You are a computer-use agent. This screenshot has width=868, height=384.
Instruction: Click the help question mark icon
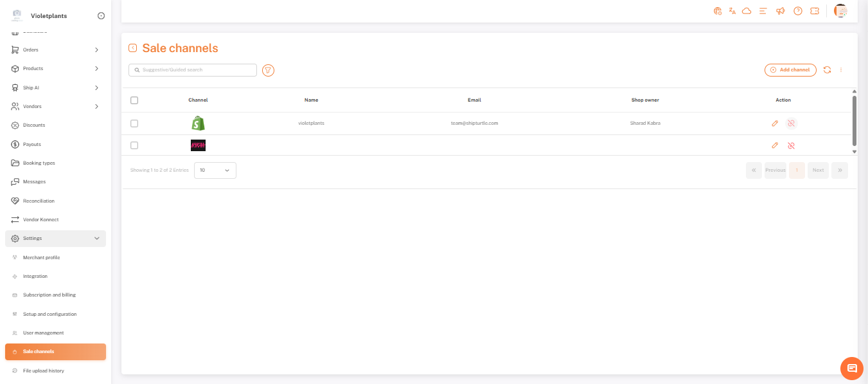[798, 11]
